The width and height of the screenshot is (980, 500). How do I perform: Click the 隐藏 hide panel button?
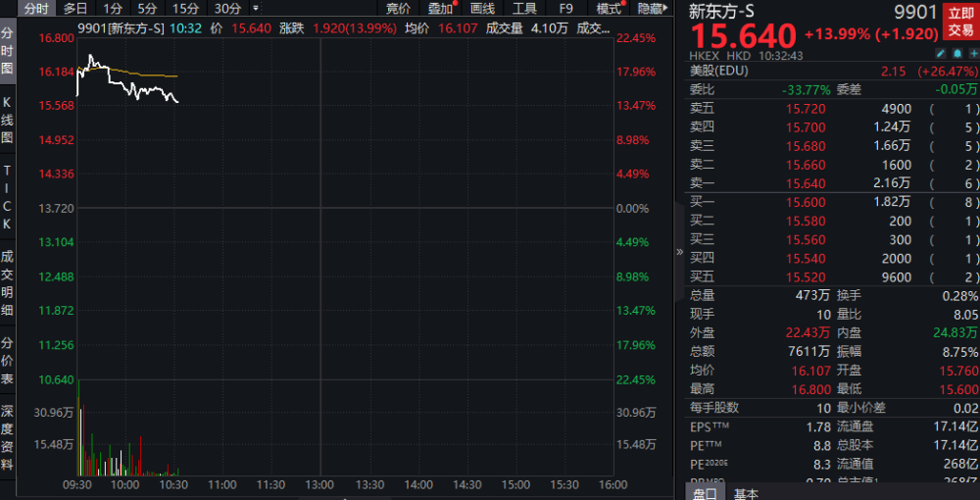tap(652, 9)
